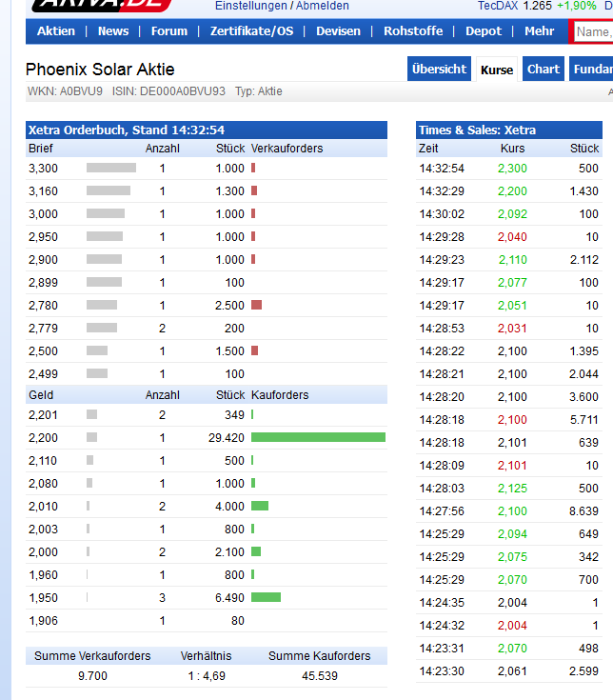Click the Abmelden link
This screenshot has width=613, height=700.
(323, 6)
